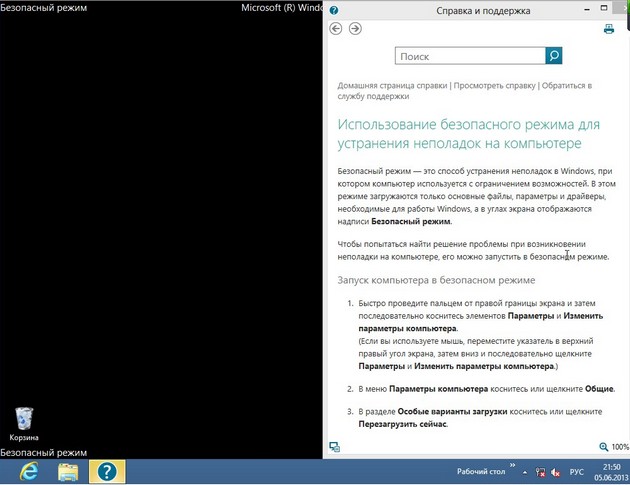Click the magnifier search button
The width and height of the screenshot is (630, 485).
(x=553, y=57)
